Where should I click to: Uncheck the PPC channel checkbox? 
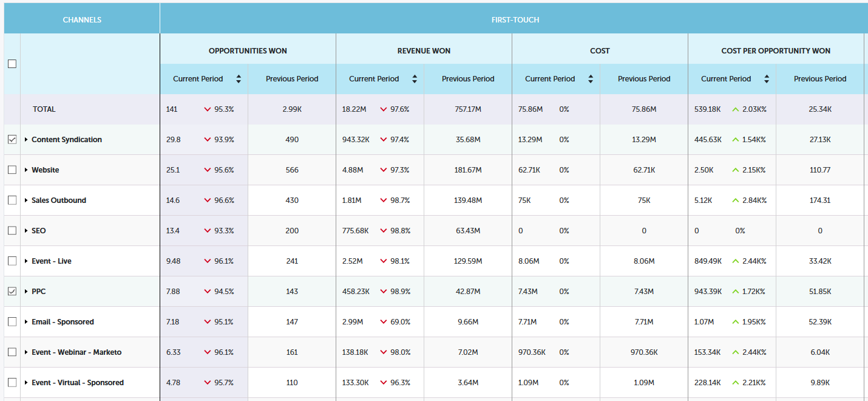12,292
